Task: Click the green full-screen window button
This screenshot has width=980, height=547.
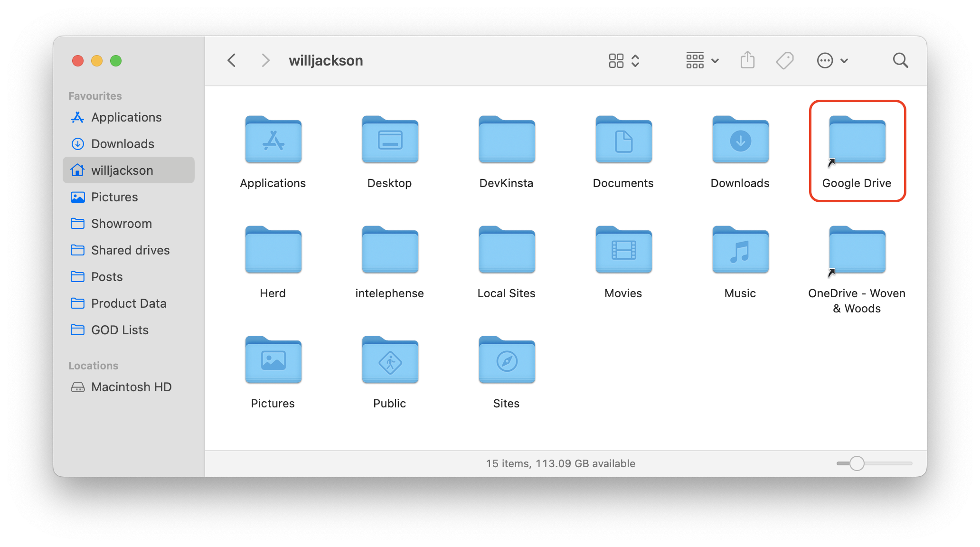Action: [116, 61]
